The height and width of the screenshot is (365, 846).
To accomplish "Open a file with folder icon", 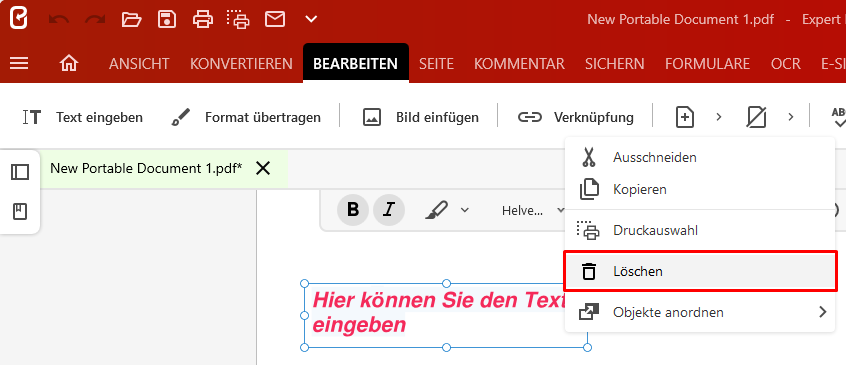I will 131,20.
